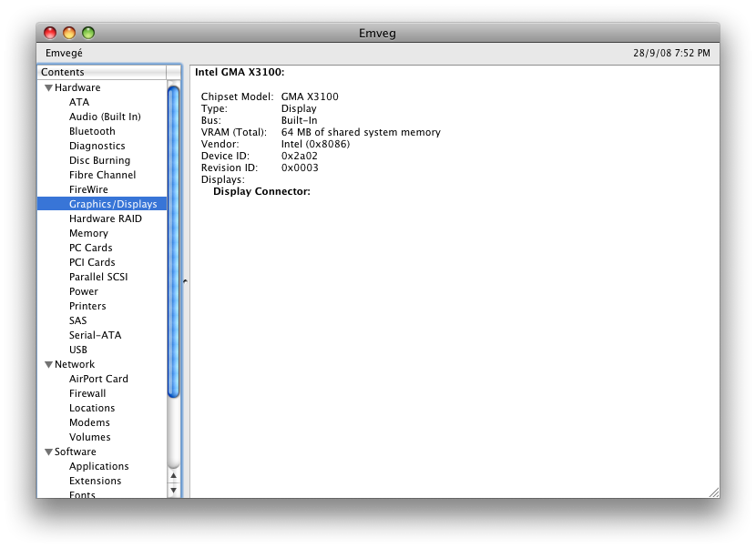The height and width of the screenshot is (548, 756).
Task: Show FireWire information
Action: click(88, 189)
